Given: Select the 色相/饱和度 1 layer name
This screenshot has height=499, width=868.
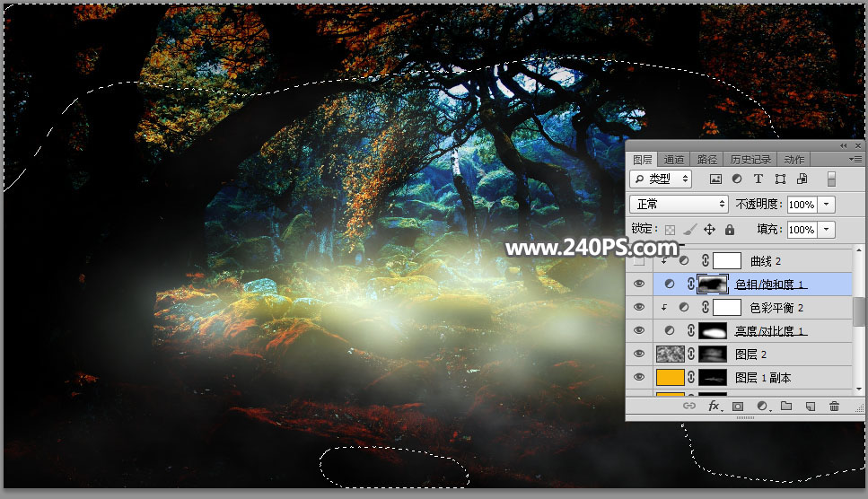Looking at the screenshot, I should 770,285.
